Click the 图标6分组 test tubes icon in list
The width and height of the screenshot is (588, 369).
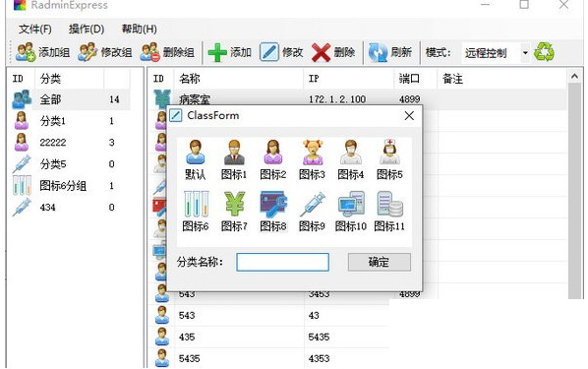(x=22, y=185)
